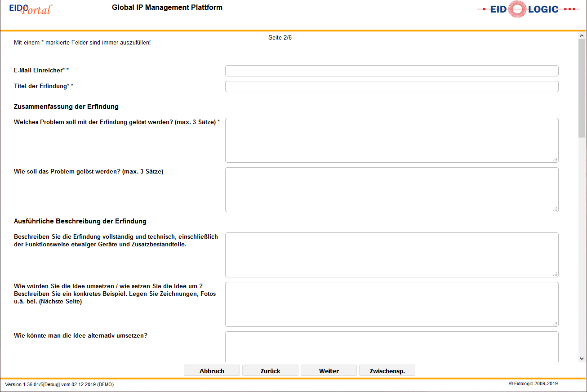Click the resize grip of the 'Beschreiben Sie die Erfindung' textarea
587x392 pixels.
[556, 274]
